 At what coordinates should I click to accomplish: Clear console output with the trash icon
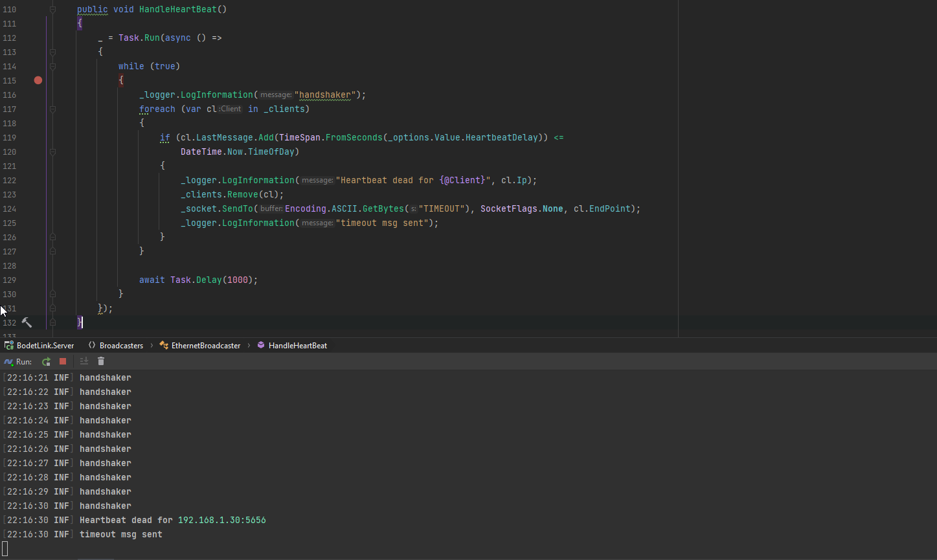pos(101,362)
